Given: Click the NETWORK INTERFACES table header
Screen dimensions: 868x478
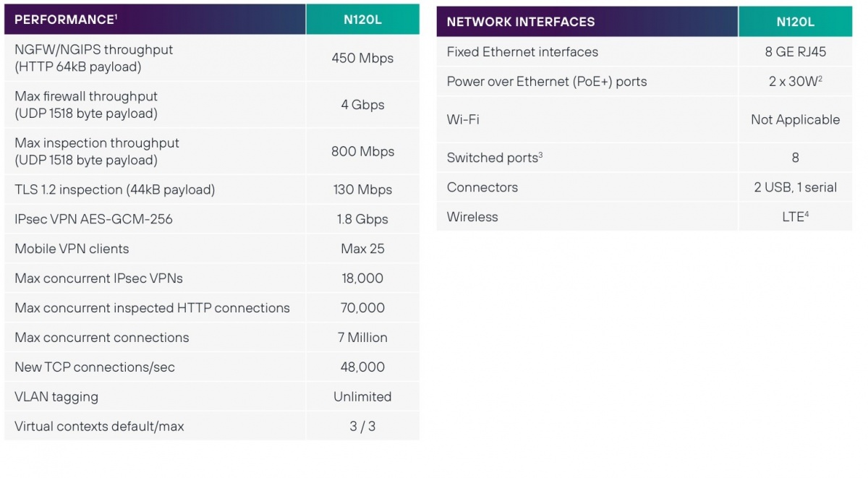Looking at the screenshot, I should [521, 22].
